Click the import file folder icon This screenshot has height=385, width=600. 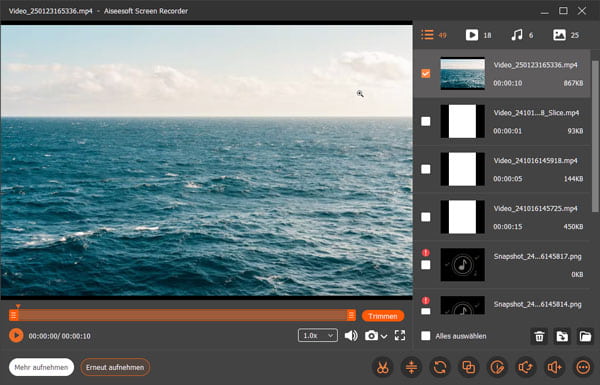[x=562, y=336]
